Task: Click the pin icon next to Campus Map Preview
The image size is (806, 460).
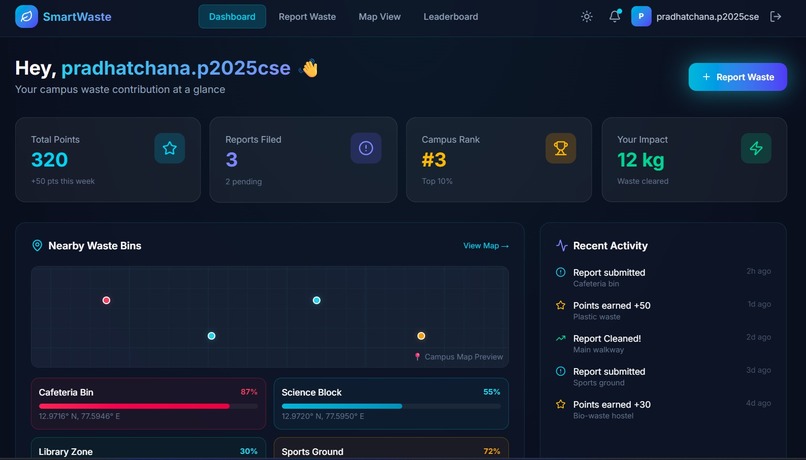Action: point(417,357)
